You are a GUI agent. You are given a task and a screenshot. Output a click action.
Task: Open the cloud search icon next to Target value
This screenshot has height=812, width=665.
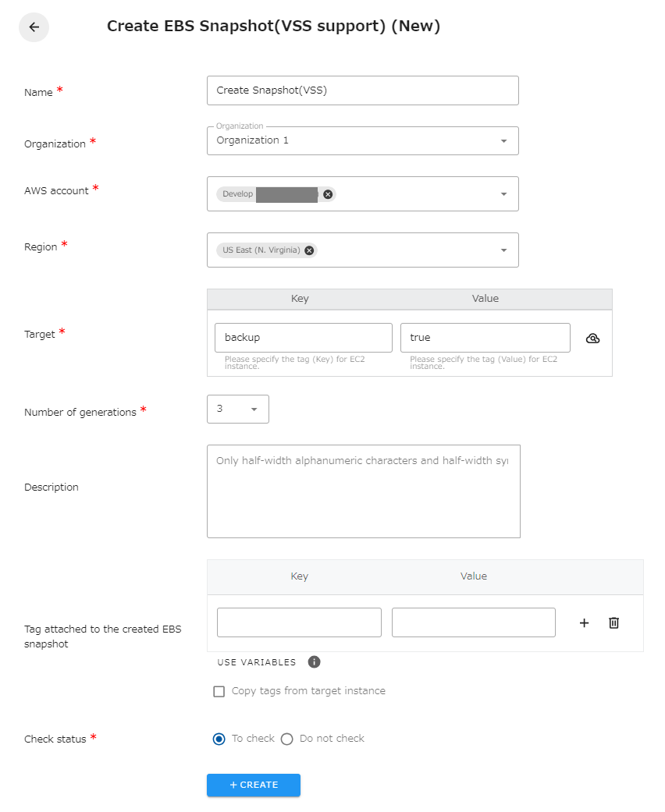[593, 339]
